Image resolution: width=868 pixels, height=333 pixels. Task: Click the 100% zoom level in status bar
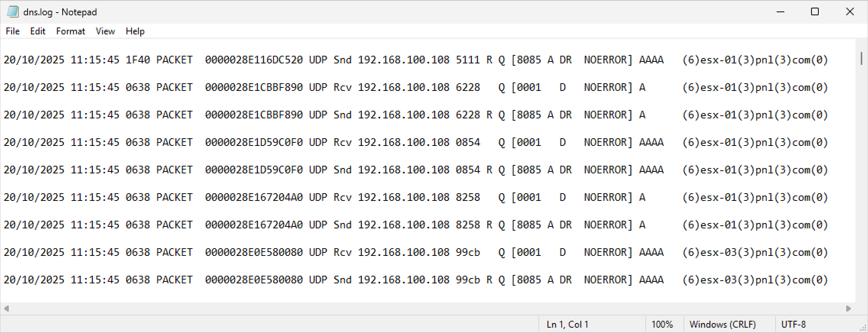tap(662, 325)
